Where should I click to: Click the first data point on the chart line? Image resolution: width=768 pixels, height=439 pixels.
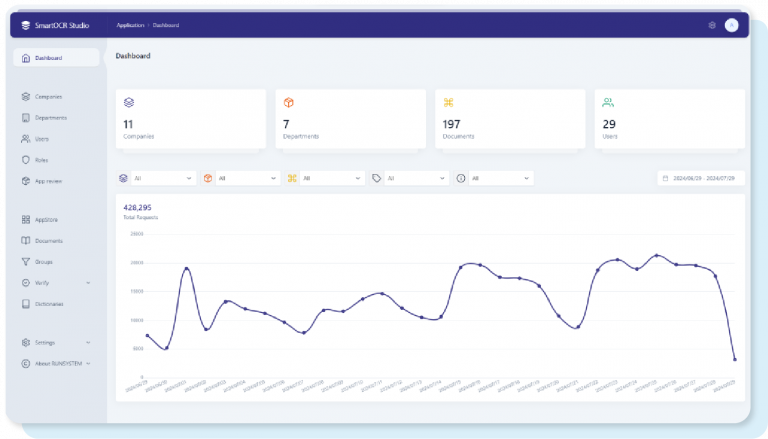[x=147, y=336]
